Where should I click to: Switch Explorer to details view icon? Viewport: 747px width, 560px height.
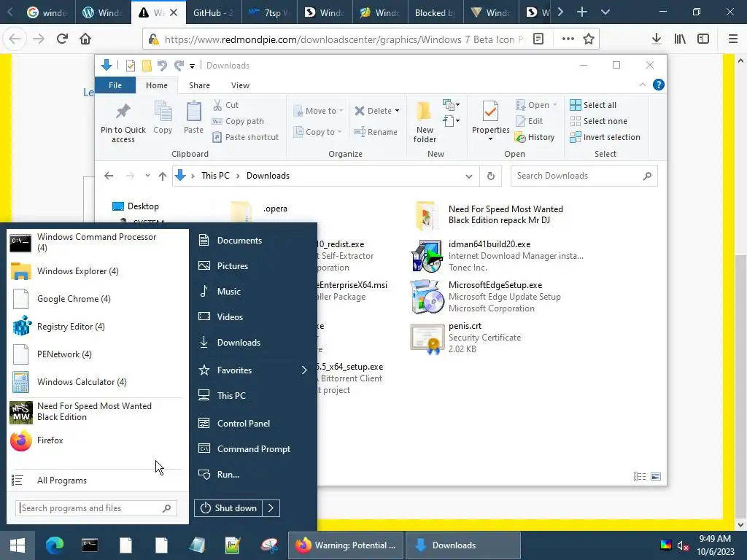(x=639, y=477)
